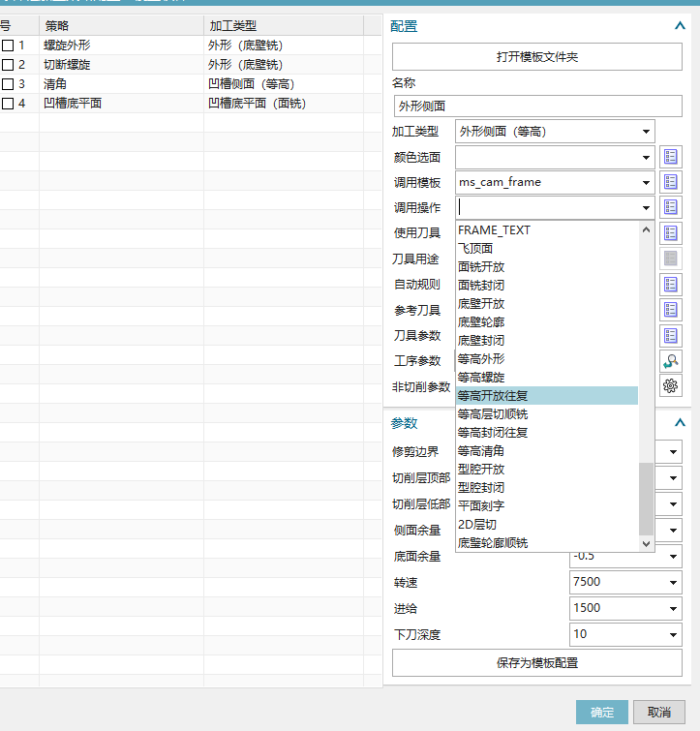Viewport: 700px width, 731px height.
Task: Confirm with the 确定 button
Action: [x=601, y=713]
